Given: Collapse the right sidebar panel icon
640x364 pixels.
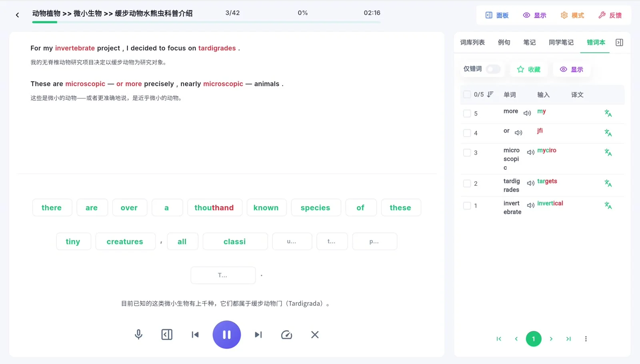Looking at the screenshot, I should [619, 42].
